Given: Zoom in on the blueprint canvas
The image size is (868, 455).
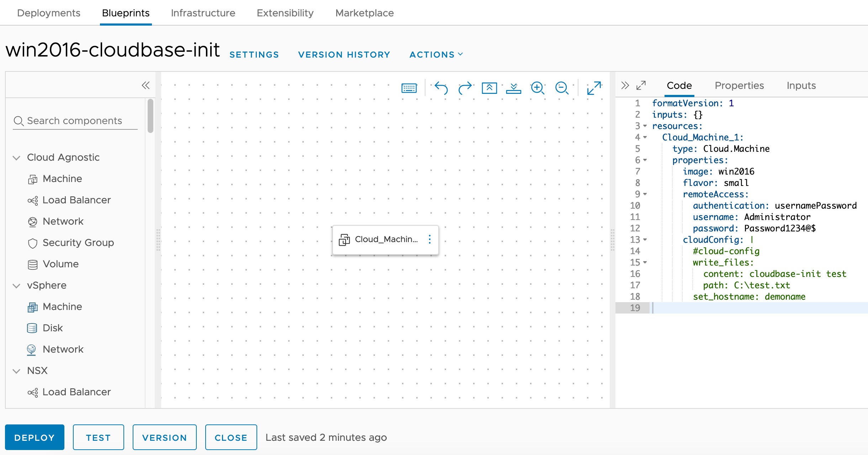Looking at the screenshot, I should [x=538, y=88].
